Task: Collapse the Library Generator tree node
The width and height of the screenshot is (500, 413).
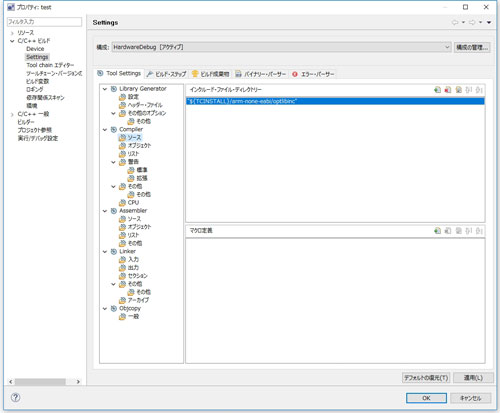Action: point(105,89)
